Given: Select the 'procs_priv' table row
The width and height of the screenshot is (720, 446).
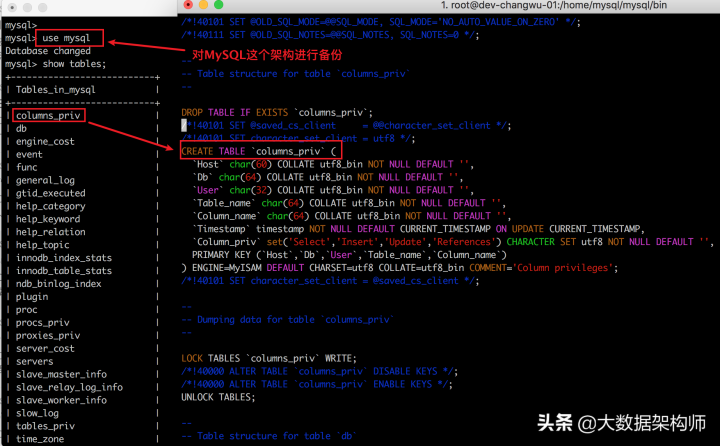Looking at the screenshot, I should pyautogui.click(x=43, y=322).
